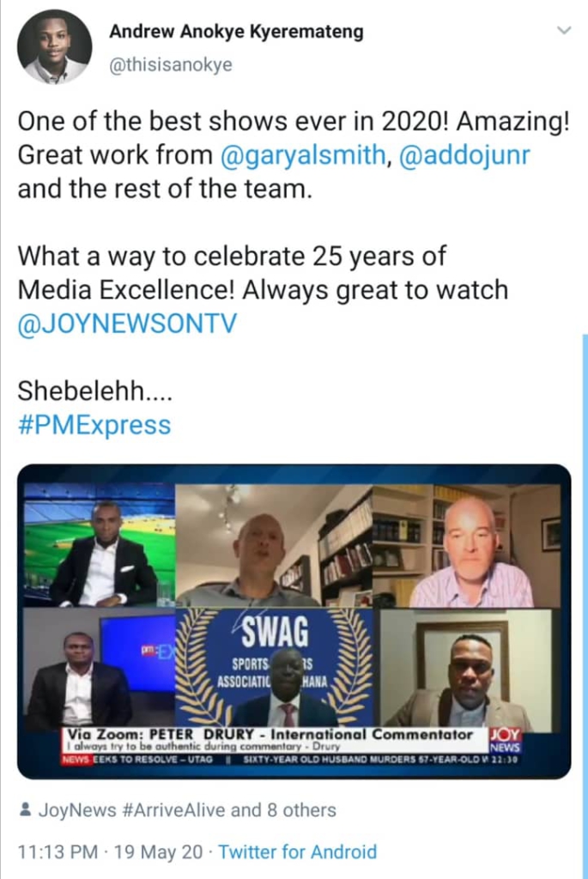Open the attached TV screenshot image
588x879 pixels.
294,621
